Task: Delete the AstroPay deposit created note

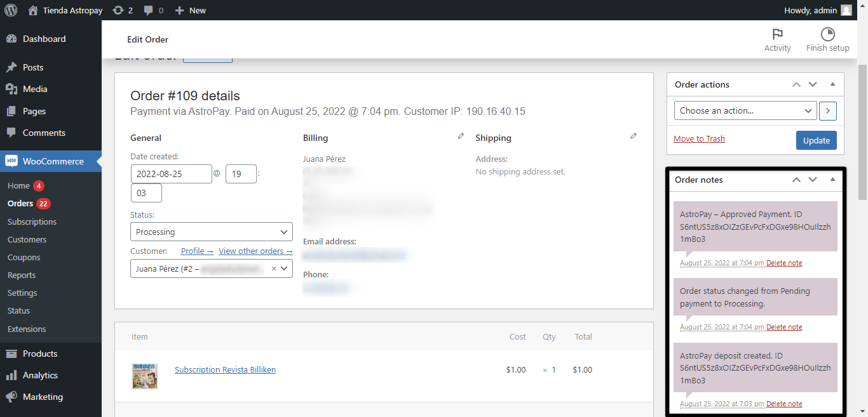Action: [x=784, y=404]
